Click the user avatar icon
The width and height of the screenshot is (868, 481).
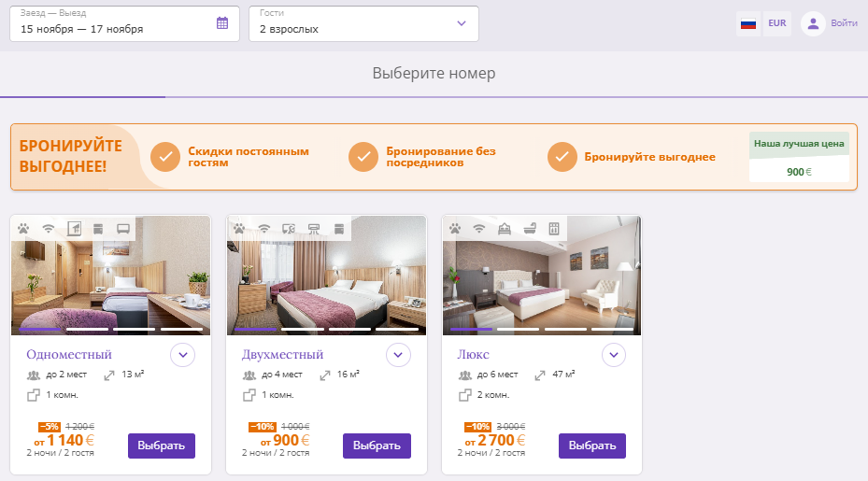(813, 23)
